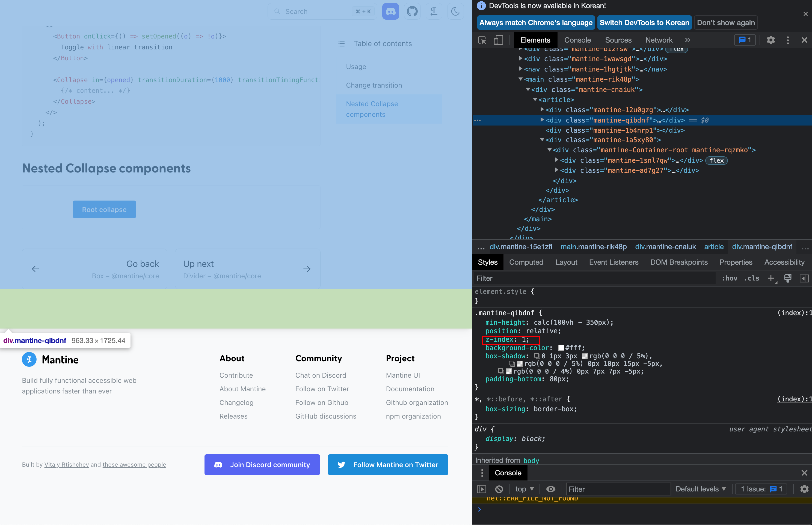
Task: Collapse the mantine-1a5xy80 div node
Action: 542,139
